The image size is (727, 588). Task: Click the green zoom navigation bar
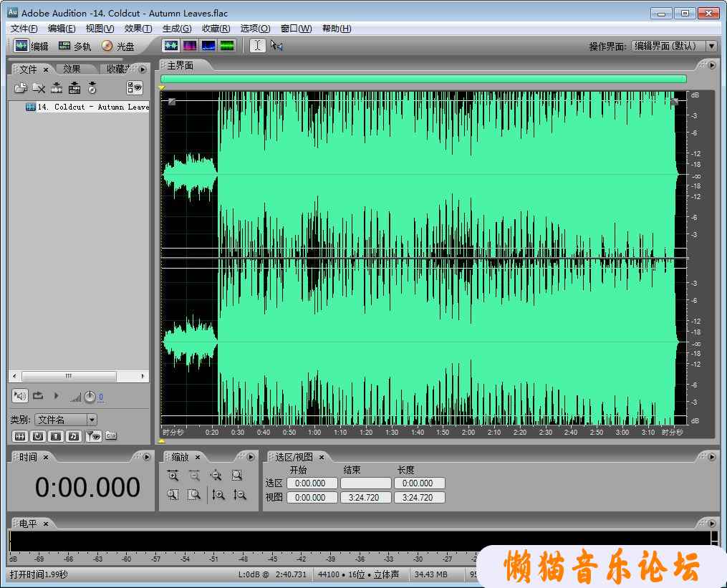423,79
